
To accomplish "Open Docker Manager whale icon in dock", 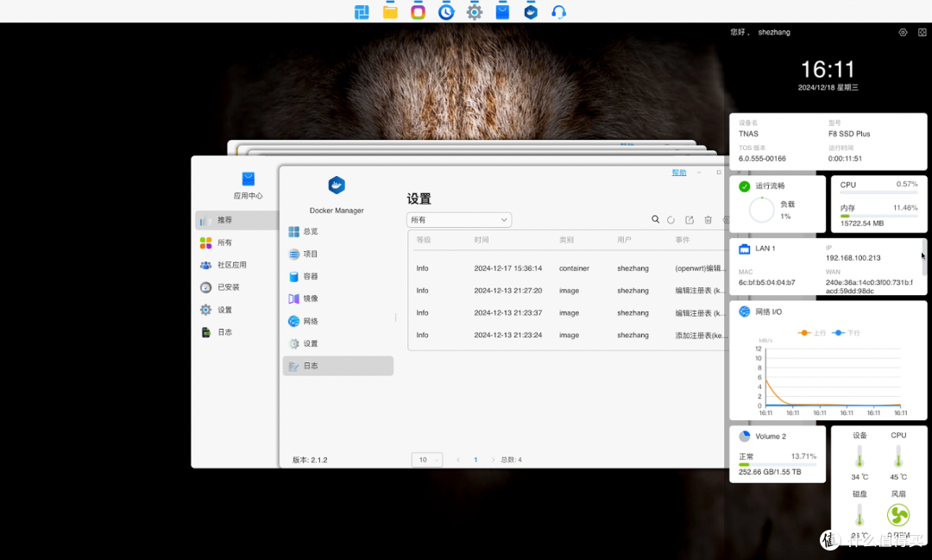I will 531,11.
